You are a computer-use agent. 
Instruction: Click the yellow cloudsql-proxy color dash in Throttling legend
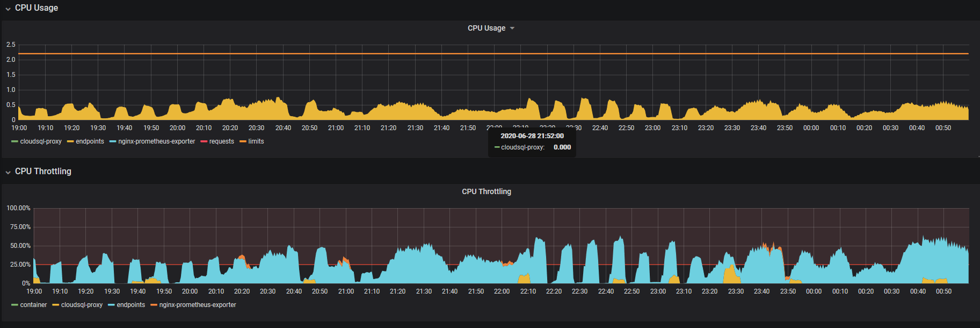point(55,305)
